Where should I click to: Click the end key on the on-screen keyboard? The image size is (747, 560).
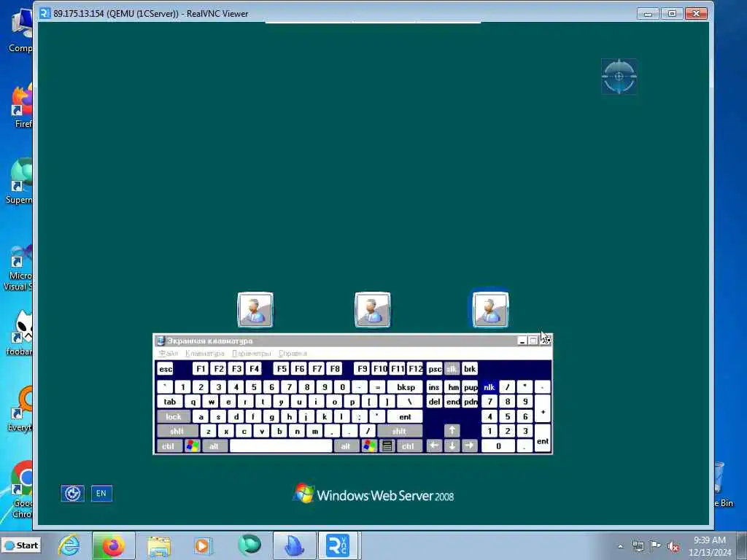coord(452,402)
